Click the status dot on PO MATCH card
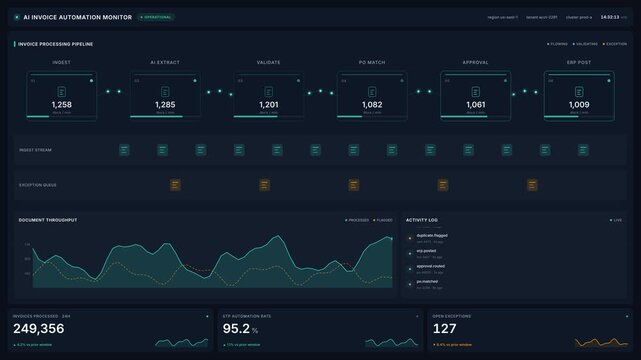 pyautogui.click(x=401, y=81)
